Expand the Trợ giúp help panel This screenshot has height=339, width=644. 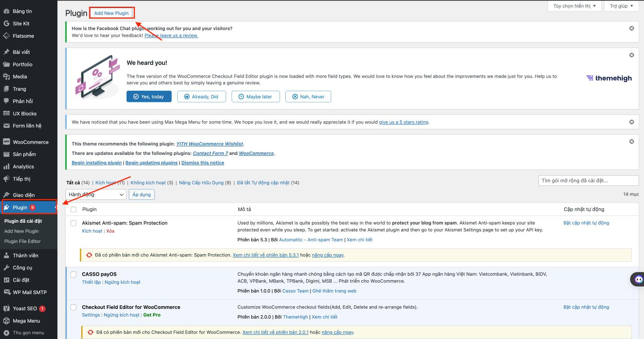622,6
